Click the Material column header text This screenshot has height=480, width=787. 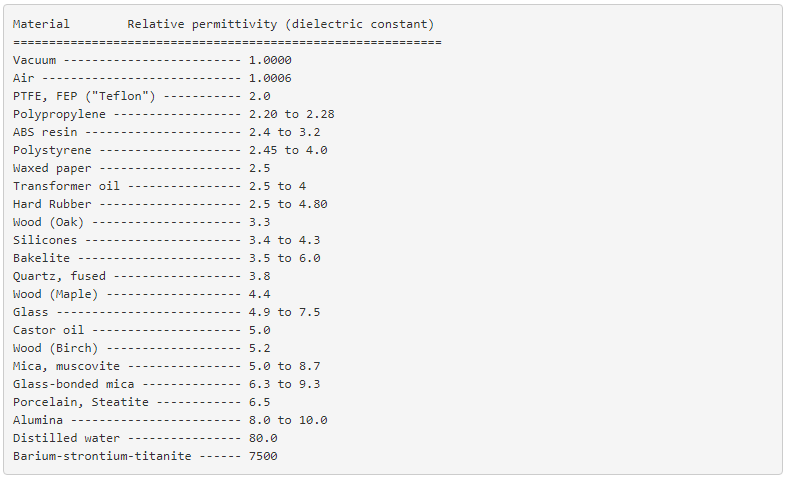[41, 24]
